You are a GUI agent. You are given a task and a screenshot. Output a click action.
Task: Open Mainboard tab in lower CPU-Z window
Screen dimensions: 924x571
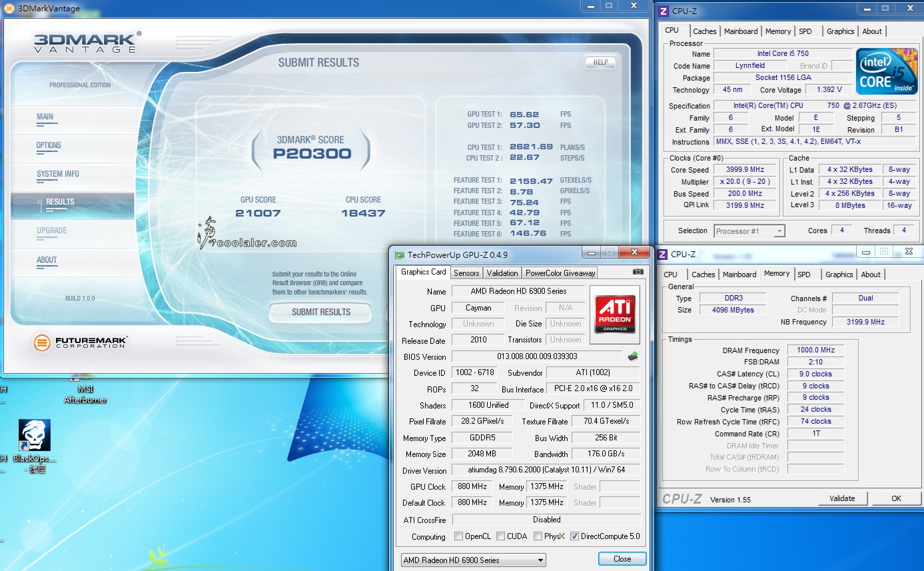(739, 275)
